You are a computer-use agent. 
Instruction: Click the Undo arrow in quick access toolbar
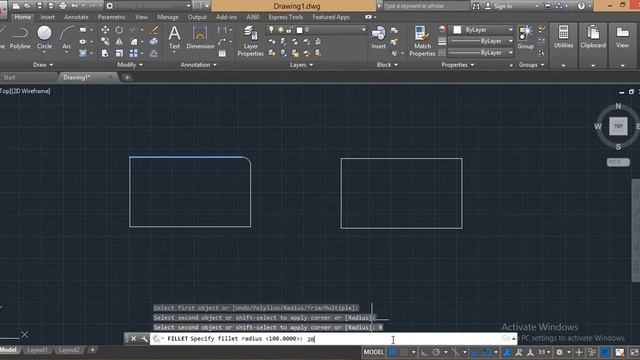[75, 6]
